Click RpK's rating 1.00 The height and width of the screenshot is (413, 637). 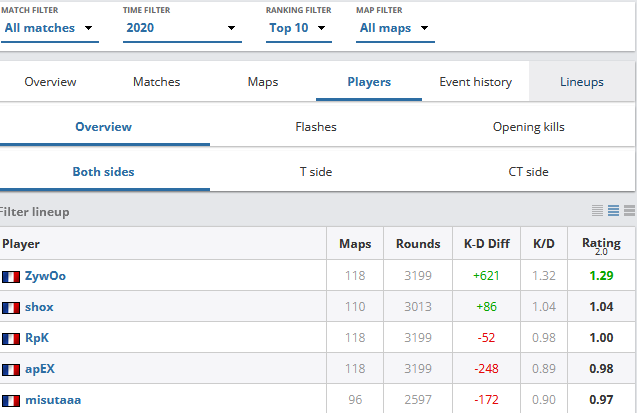(601, 337)
